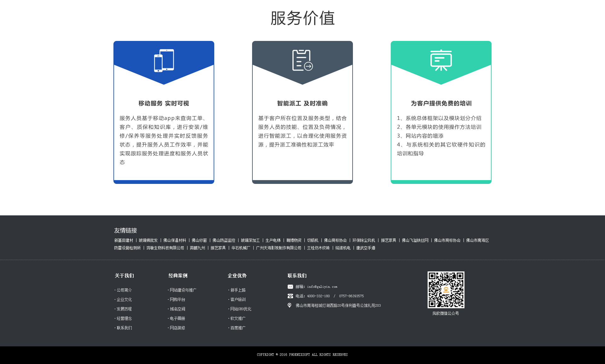Go to 网站建设与推广 page

[183, 290]
